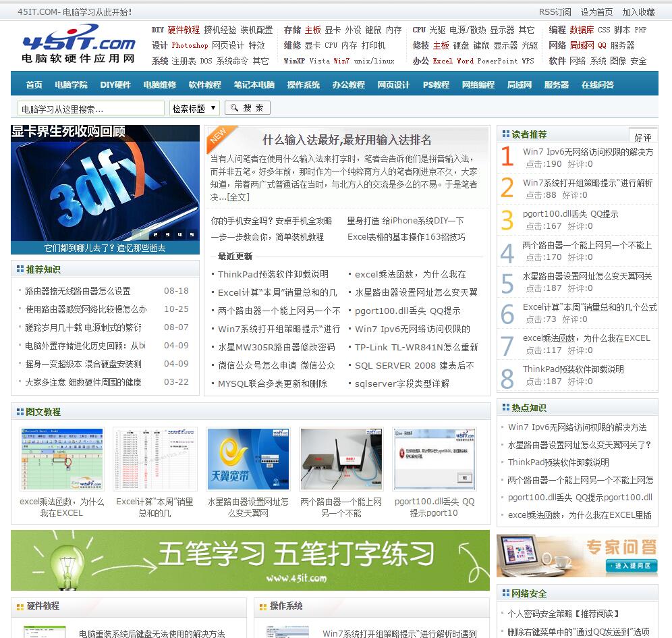This screenshot has height=638, width=672.
Task: Select 网页设计 in nav bar
Action: pos(393,84)
